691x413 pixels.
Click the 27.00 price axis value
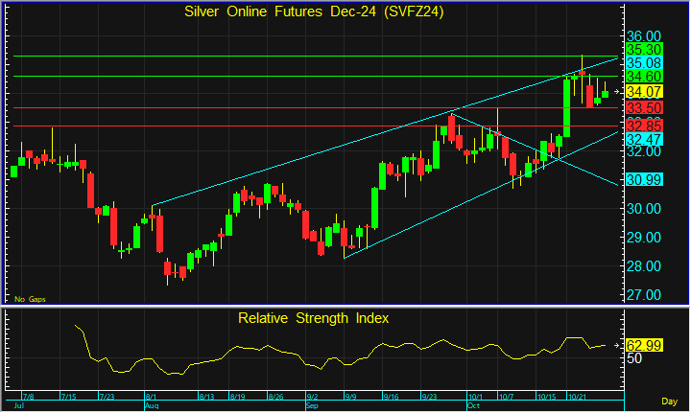tap(644, 295)
